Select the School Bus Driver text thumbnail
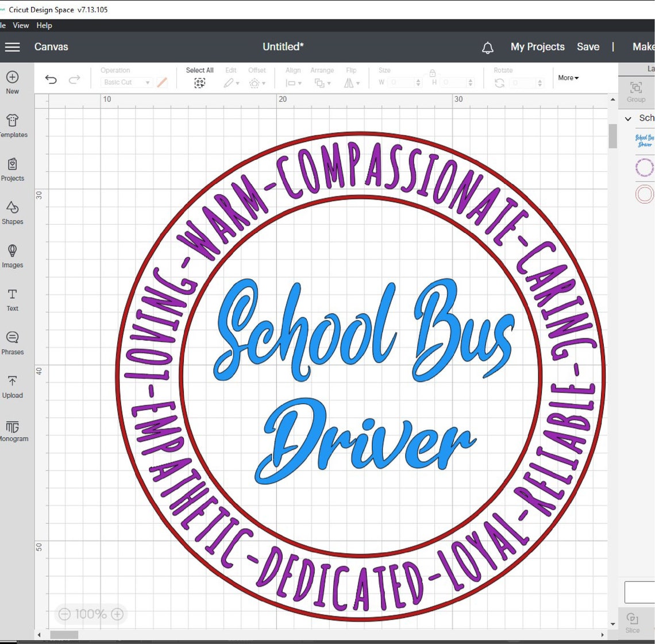Image resolution: width=655 pixels, height=644 pixels. pyautogui.click(x=644, y=140)
